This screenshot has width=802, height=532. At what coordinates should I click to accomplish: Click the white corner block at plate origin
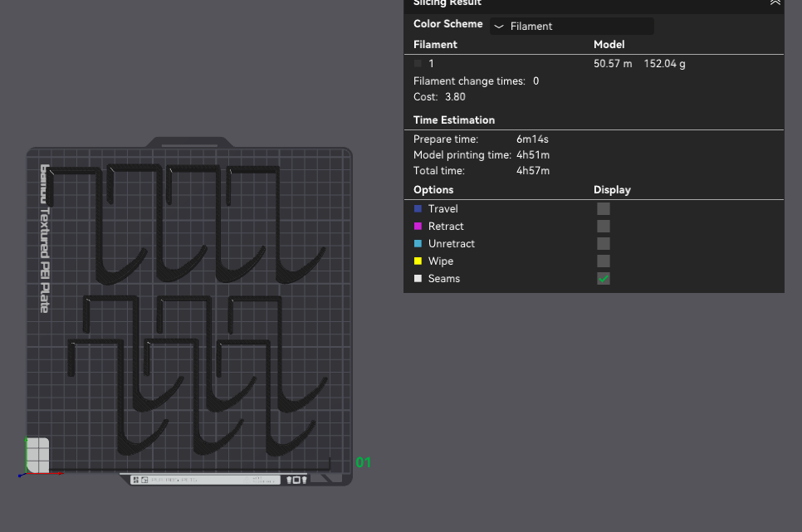click(38, 455)
